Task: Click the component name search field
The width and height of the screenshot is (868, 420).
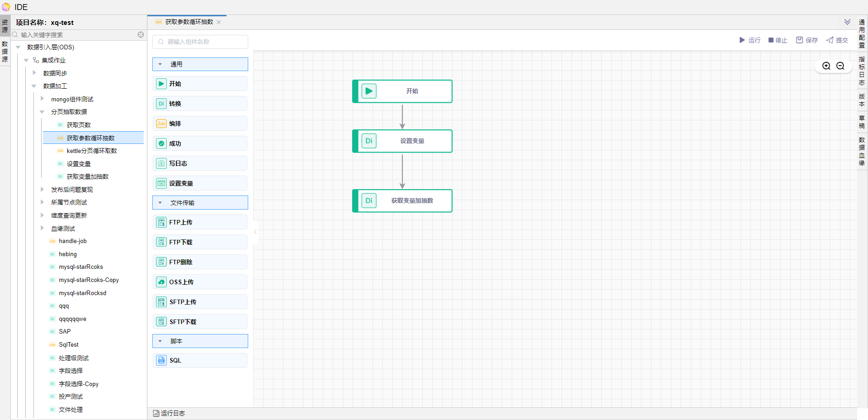Action: [x=200, y=42]
